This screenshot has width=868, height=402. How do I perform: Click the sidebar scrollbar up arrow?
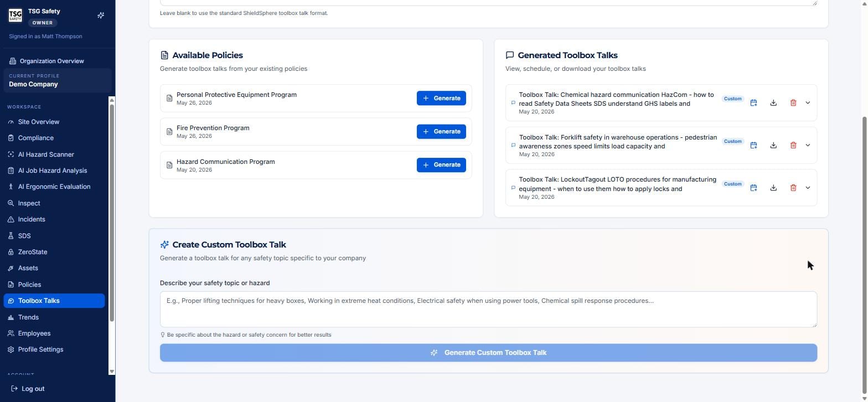point(112,100)
